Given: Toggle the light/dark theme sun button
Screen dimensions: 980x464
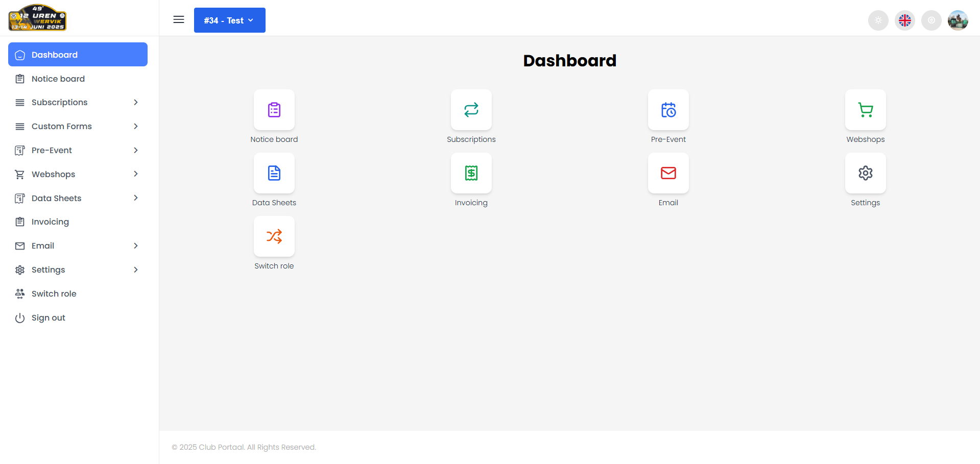Looking at the screenshot, I should 878,20.
